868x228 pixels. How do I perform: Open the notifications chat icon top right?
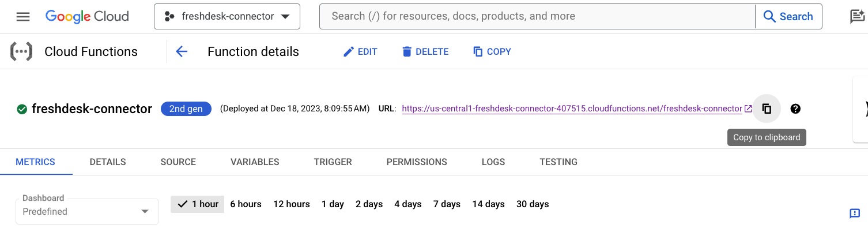point(858,17)
